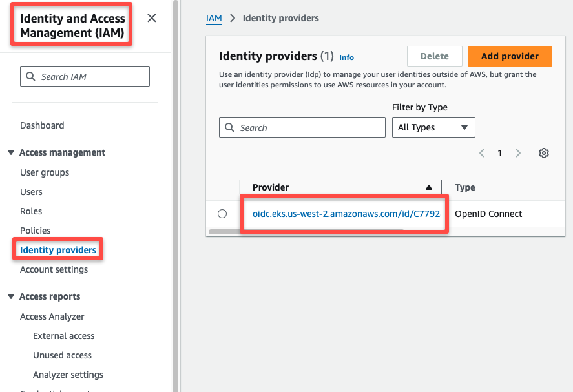Go to next page with right arrow
573x392 pixels.
pos(518,153)
